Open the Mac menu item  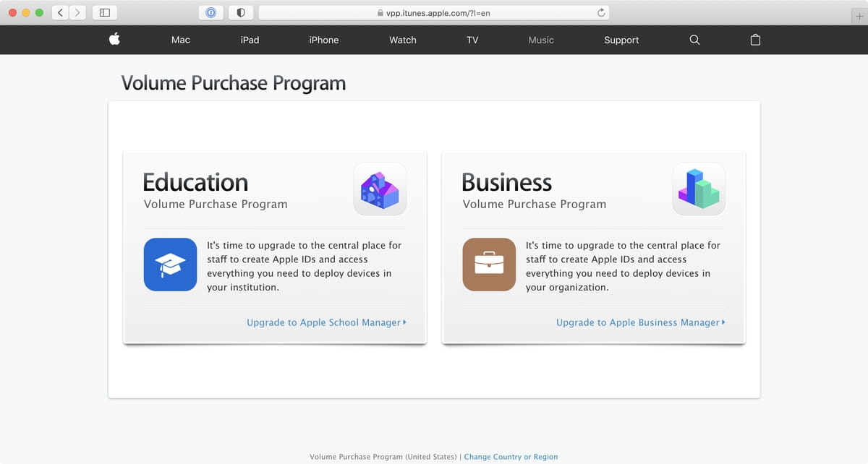[181, 40]
